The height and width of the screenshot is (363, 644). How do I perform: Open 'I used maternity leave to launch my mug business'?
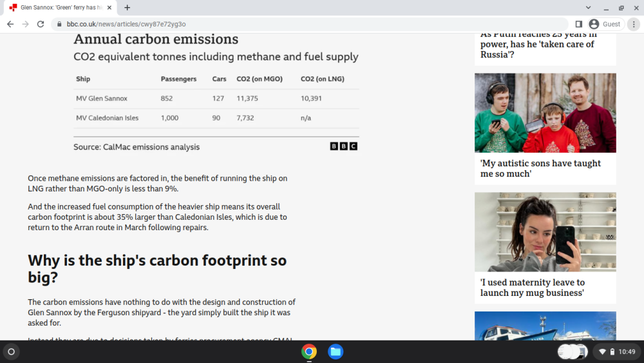pos(533,288)
